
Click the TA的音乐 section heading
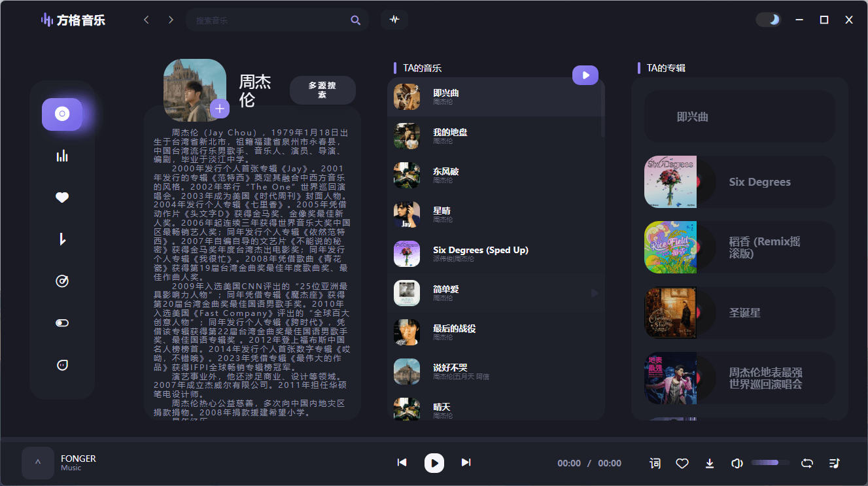pos(422,68)
